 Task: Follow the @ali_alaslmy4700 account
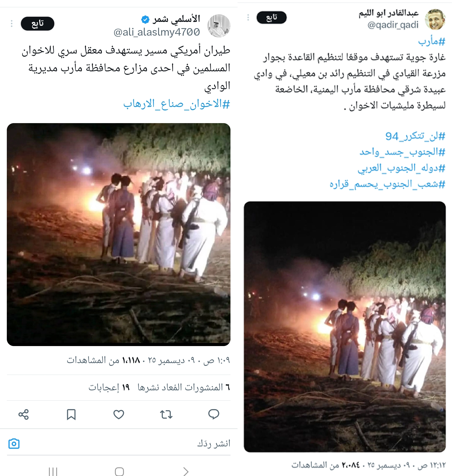click(x=38, y=24)
